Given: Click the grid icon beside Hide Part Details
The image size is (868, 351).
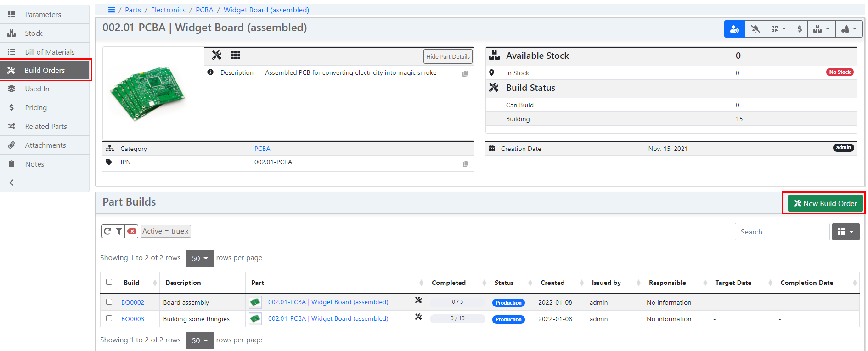Looking at the screenshot, I should click(236, 56).
